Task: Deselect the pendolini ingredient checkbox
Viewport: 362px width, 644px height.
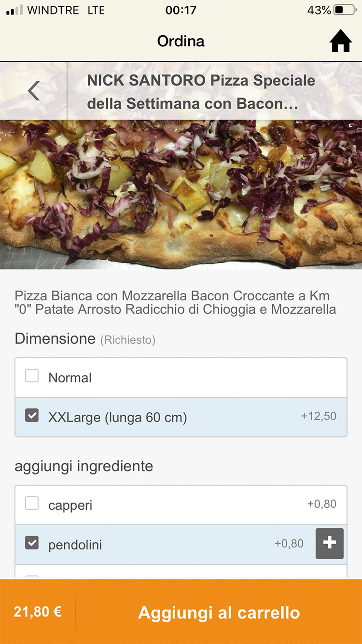Action: [32, 543]
